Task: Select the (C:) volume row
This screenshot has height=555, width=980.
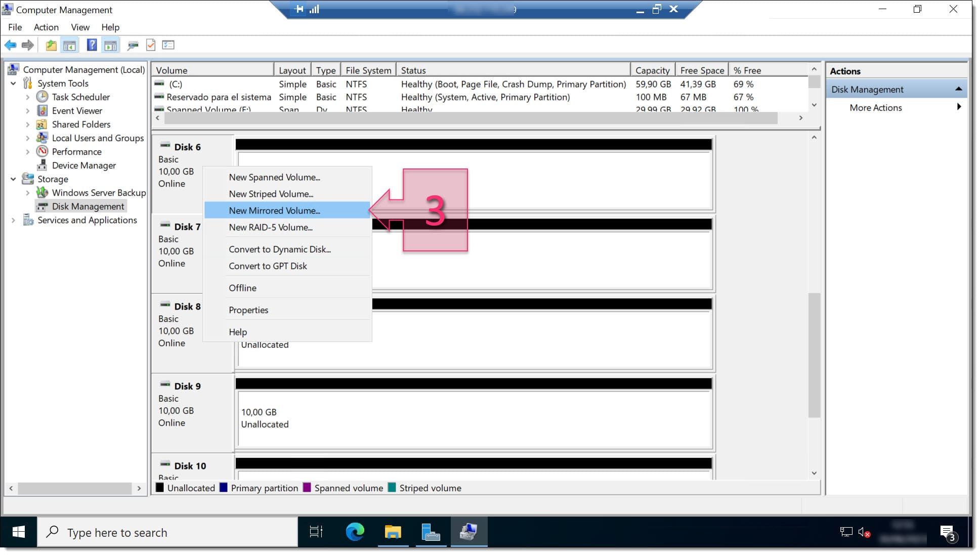Action: point(480,84)
